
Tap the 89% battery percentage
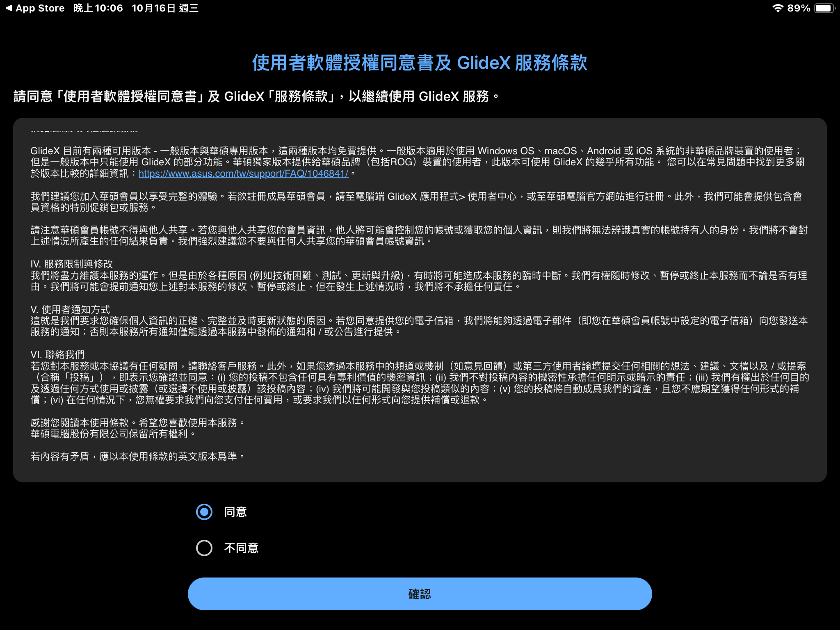(x=799, y=8)
